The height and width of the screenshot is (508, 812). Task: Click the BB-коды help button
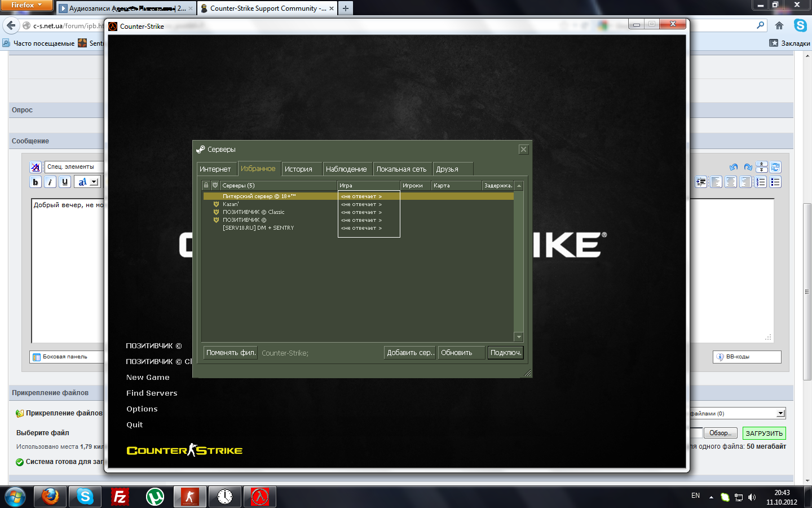(x=747, y=357)
